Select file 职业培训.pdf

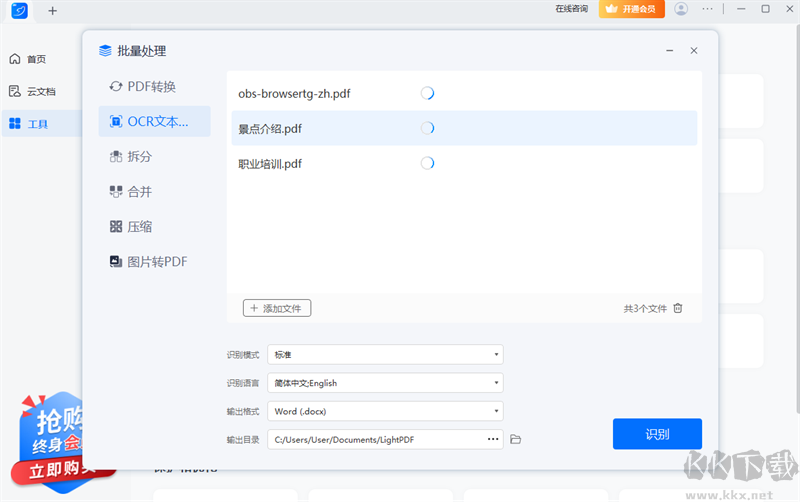coord(464,163)
